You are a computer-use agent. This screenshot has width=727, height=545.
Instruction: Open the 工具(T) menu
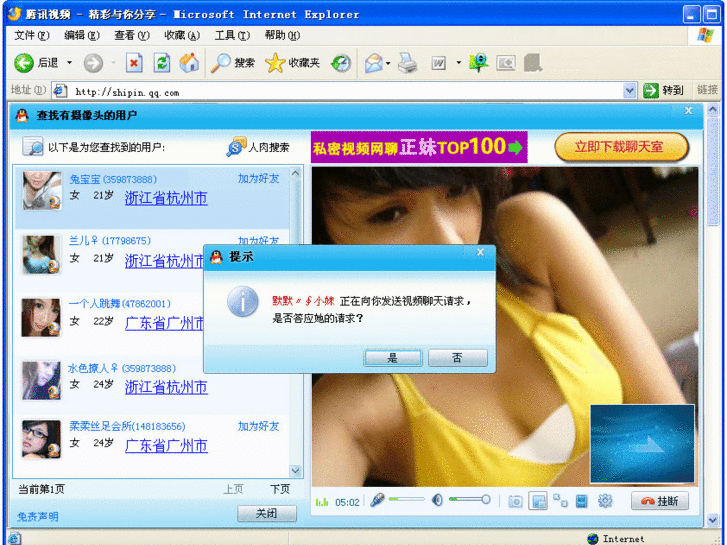tap(232, 35)
